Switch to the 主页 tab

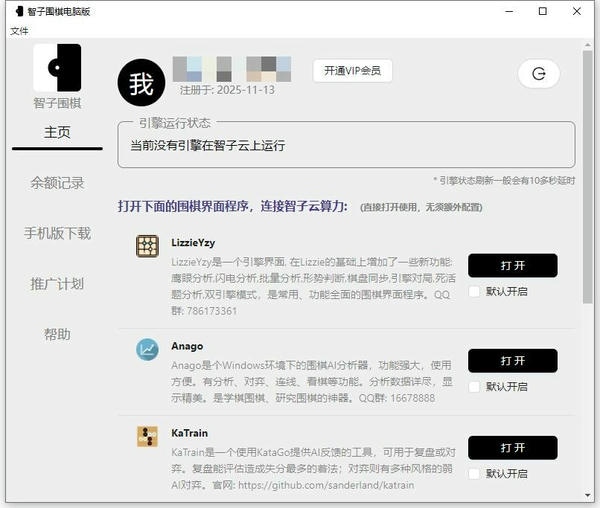pyautogui.click(x=57, y=132)
